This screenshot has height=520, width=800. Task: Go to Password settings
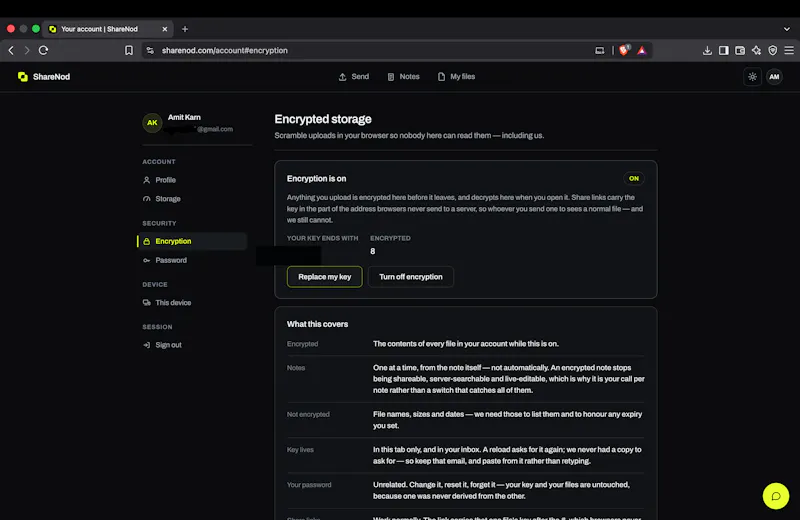point(192,260)
